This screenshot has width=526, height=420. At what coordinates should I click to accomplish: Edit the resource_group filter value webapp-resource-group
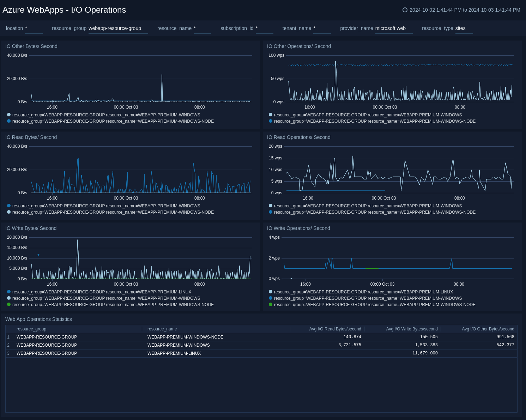pyautogui.click(x=118, y=29)
